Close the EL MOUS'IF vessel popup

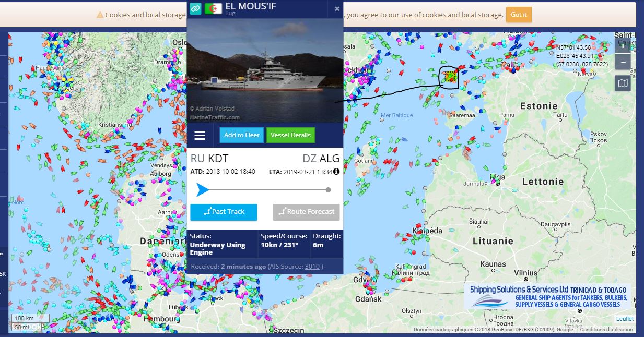(x=337, y=9)
